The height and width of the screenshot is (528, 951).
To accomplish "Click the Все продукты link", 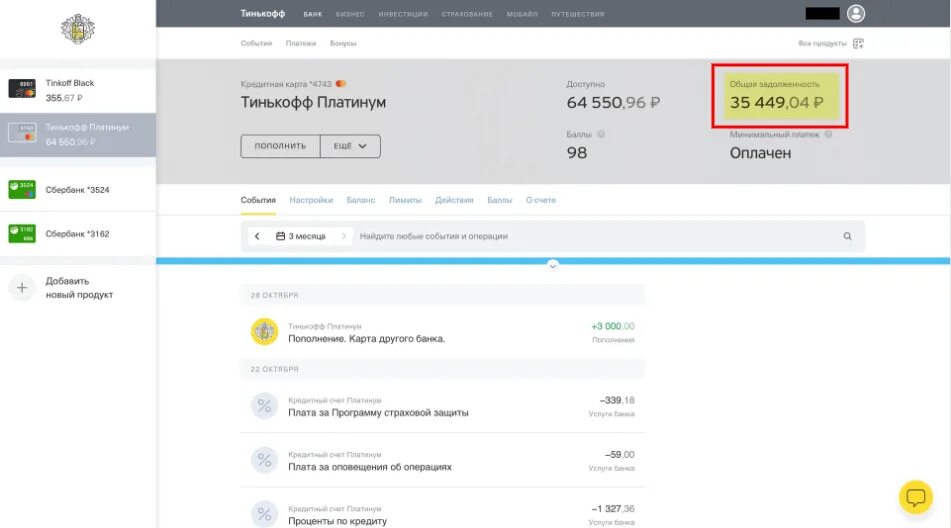I will (x=822, y=43).
